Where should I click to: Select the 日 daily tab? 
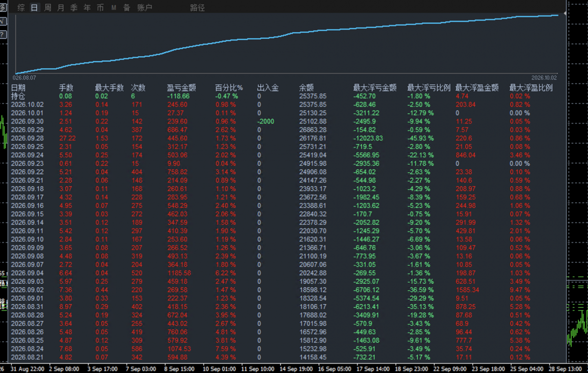[x=34, y=8]
